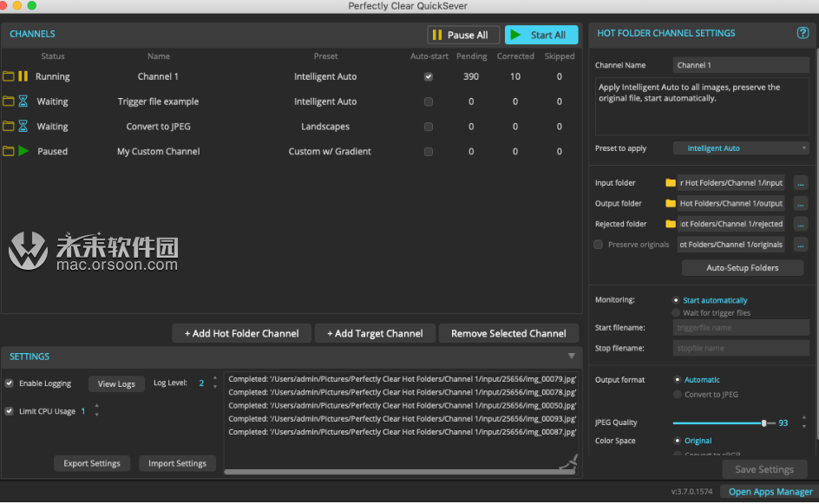Start My Custom Channel with its play icon
The height and width of the screenshot is (504, 819).
point(23,152)
